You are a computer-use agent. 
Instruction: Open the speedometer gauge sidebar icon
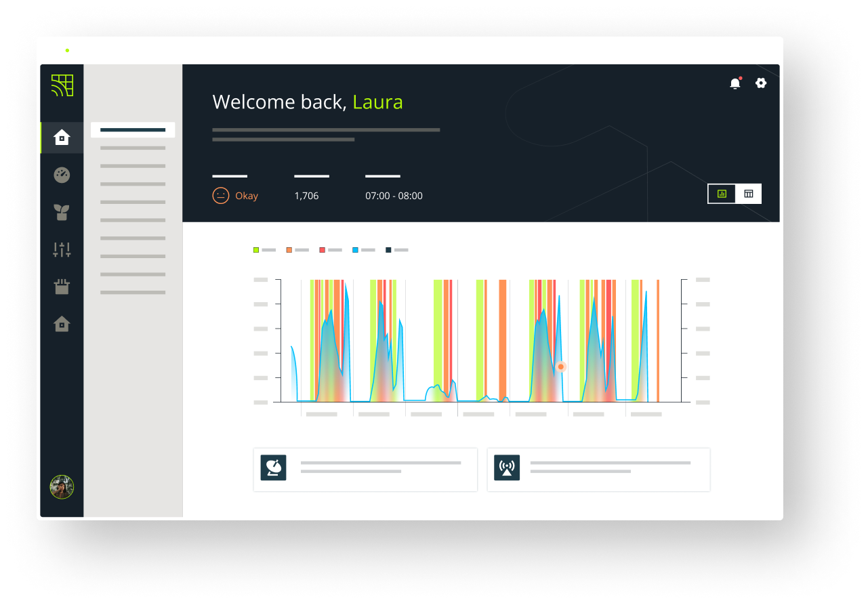coord(62,175)
